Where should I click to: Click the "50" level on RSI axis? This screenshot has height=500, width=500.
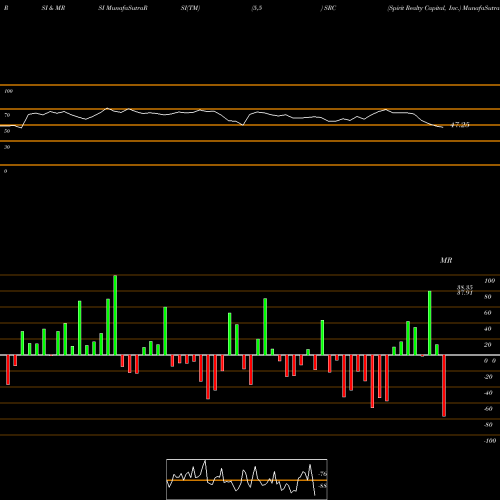click(x=7, y=131)
